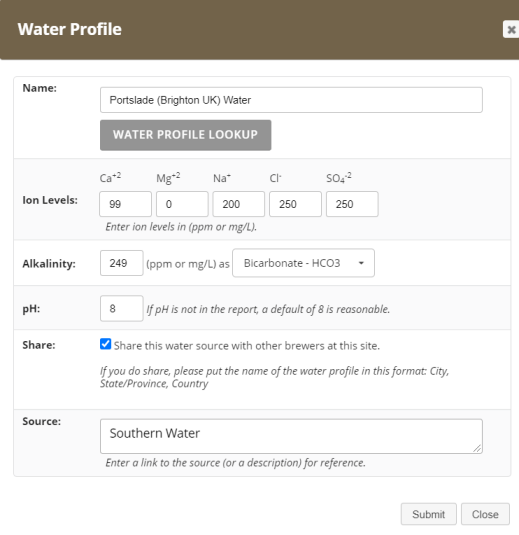Click the Ion Levels label

(50, 200)
